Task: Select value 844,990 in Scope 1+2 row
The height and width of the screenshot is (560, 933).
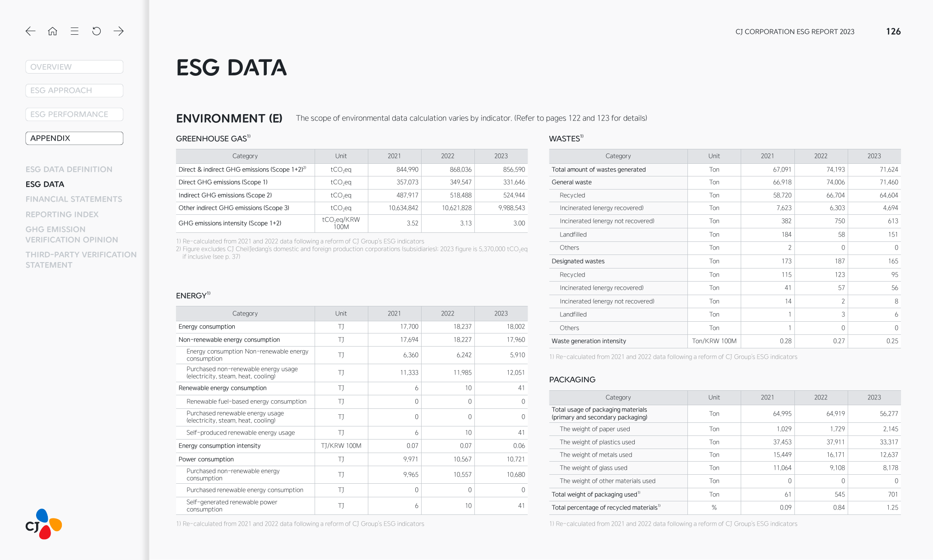Action: pyautogui.click(x=407, y=170)
